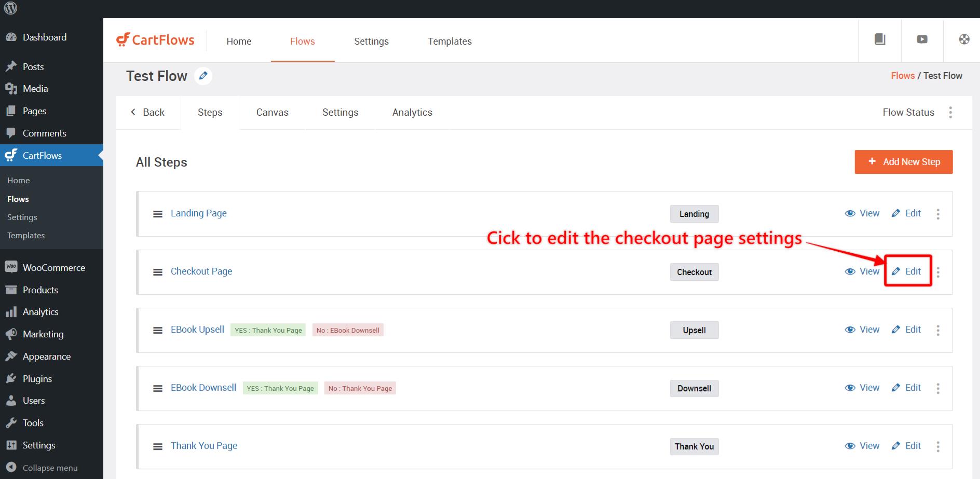
Task: Switch to the Canvas tab
Action: (x=272, y=113)
